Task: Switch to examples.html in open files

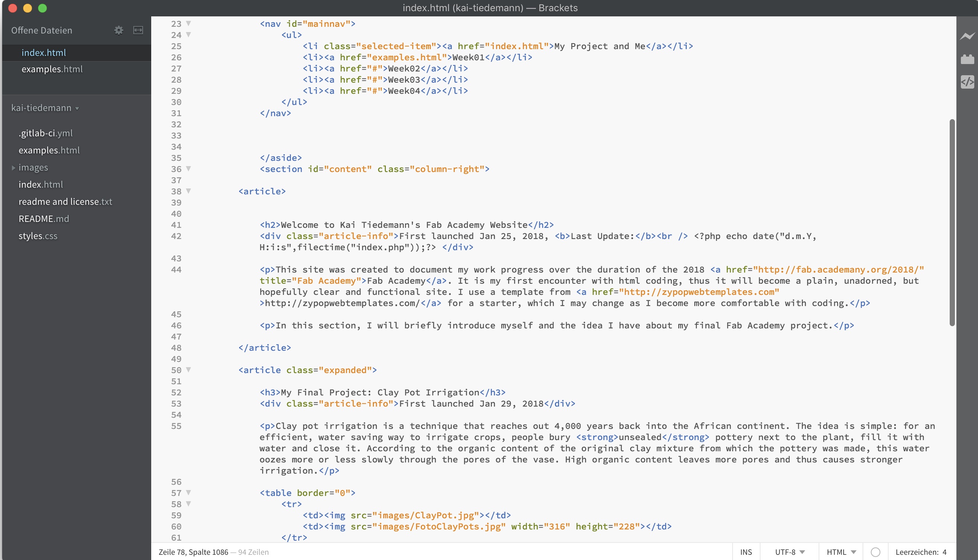Action: (52, 69)
